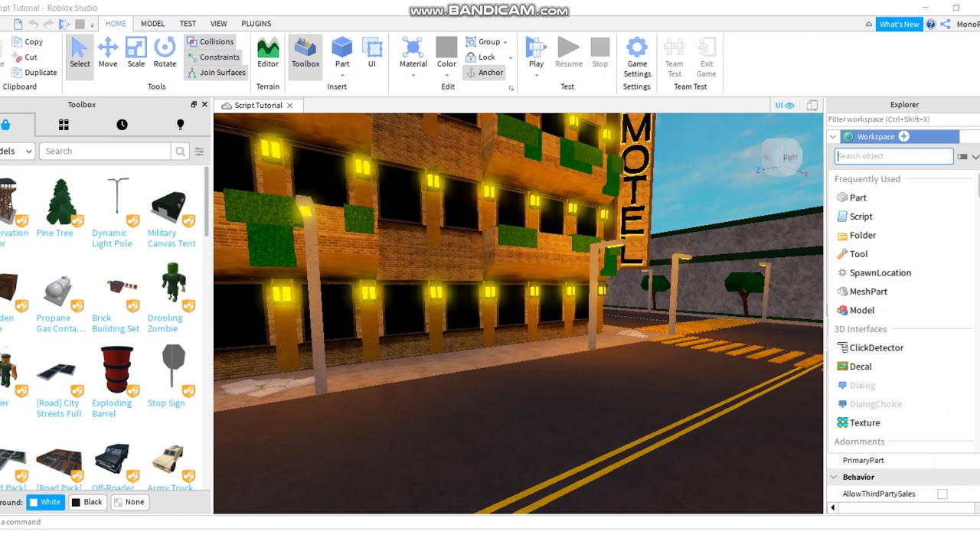The image size is (980, 551).
Task: Click Duplicate in the Clipboard group
Action: tap(34, 73)
